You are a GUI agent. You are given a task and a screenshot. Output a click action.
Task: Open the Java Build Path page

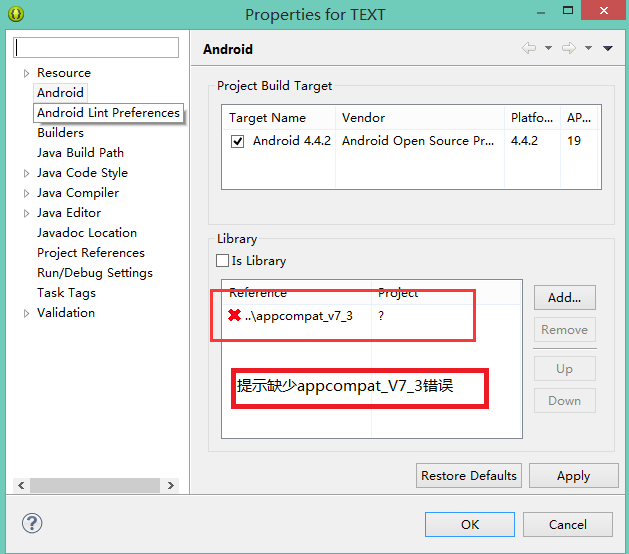(80, 153)
